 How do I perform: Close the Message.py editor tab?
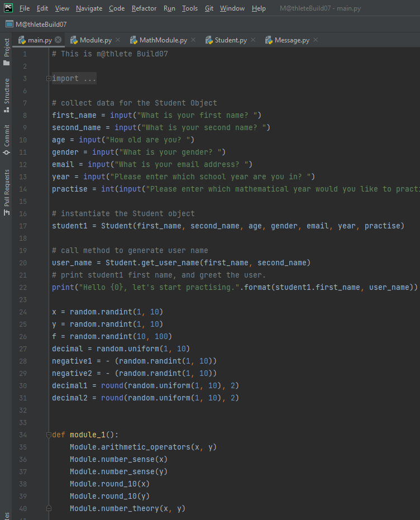click(316, 40)
